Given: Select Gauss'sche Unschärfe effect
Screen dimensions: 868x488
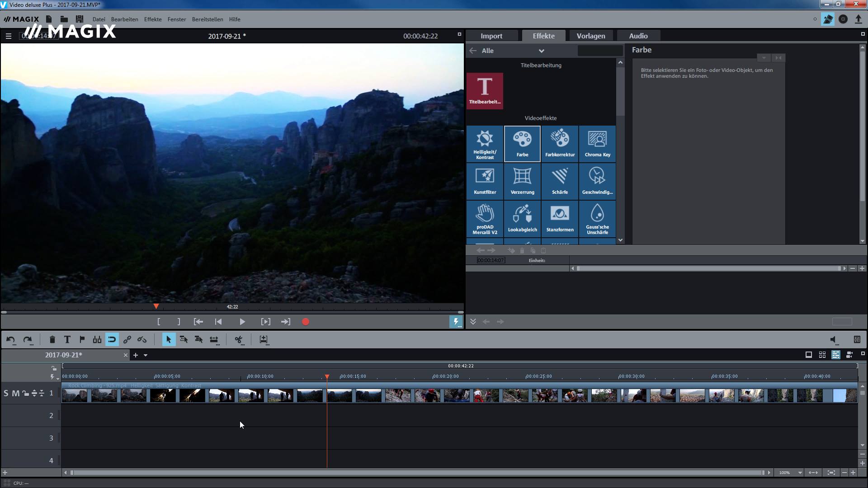Looking at the screenshot, I should [597, 219].
